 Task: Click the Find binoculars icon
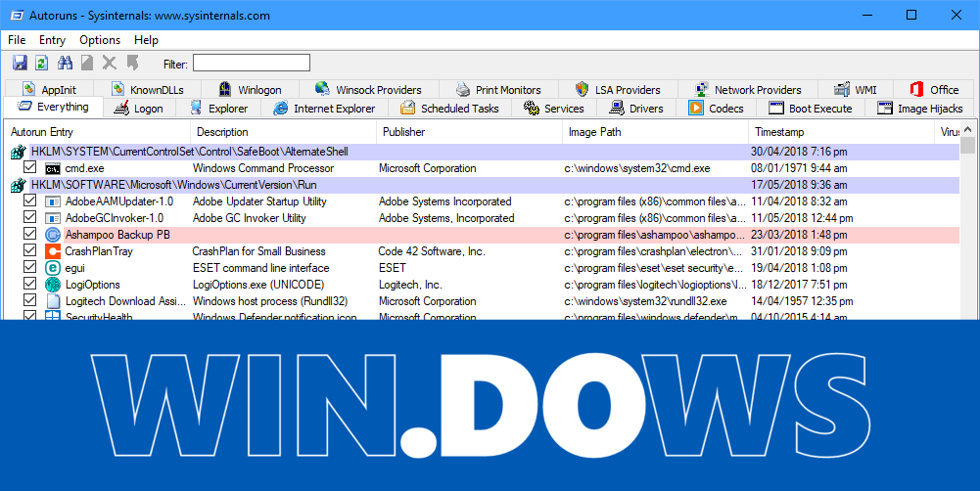pos(65,63)
